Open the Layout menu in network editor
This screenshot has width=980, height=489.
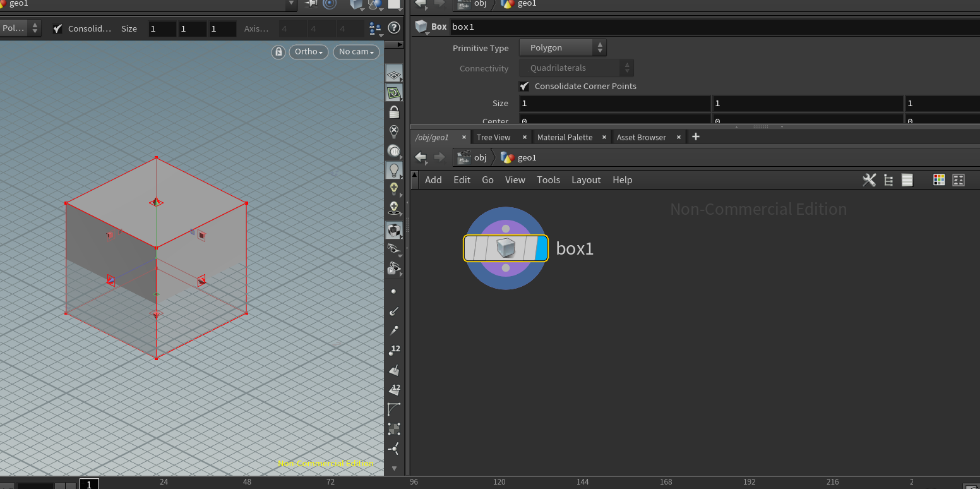click(x=585, y=180)
